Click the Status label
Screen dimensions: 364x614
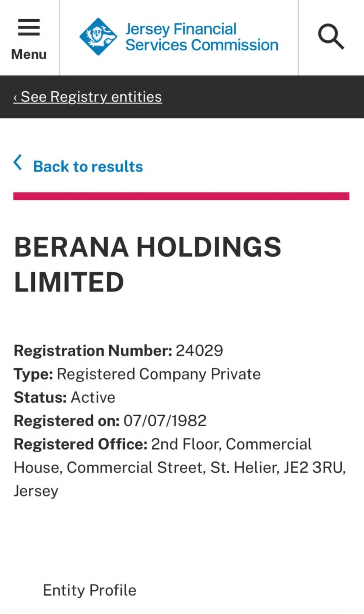click(x=40, y=397)
